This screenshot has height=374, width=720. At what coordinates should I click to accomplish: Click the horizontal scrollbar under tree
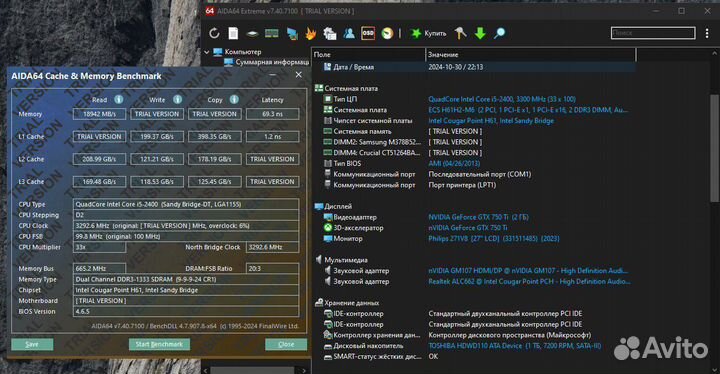point(252,370)
